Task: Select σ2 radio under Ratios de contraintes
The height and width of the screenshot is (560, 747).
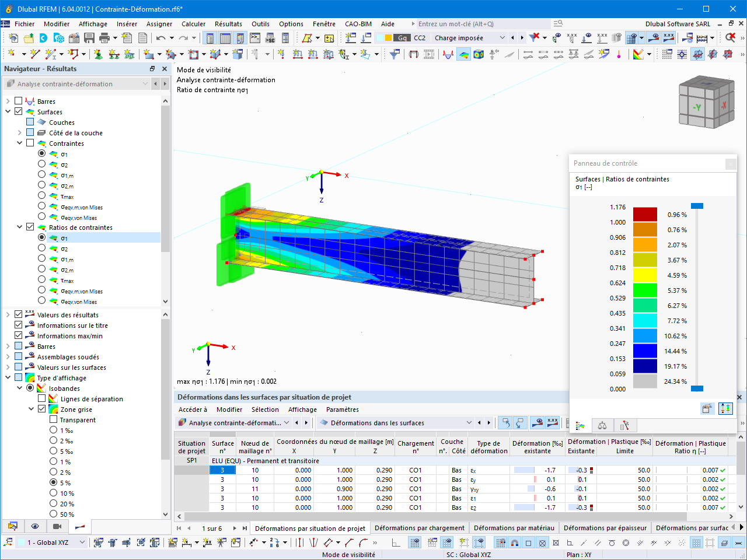Action: tap(41, 248)
